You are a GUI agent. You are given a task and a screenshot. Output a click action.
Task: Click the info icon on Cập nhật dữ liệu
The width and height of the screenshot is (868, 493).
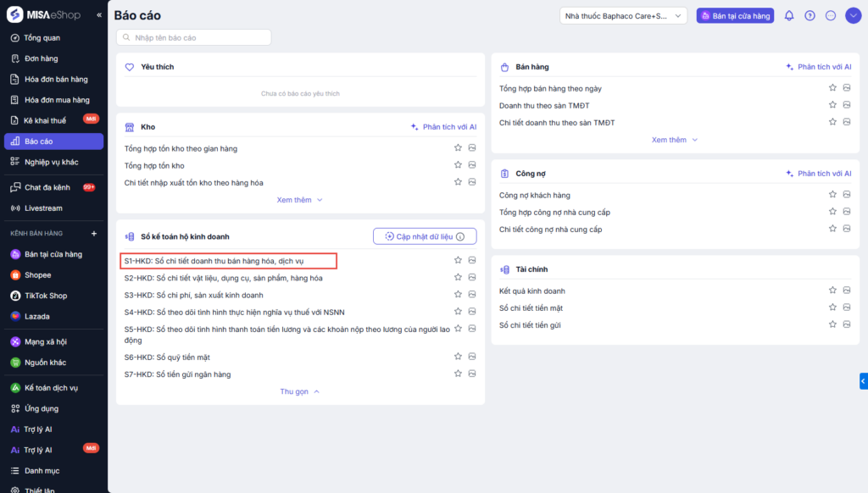460,237
